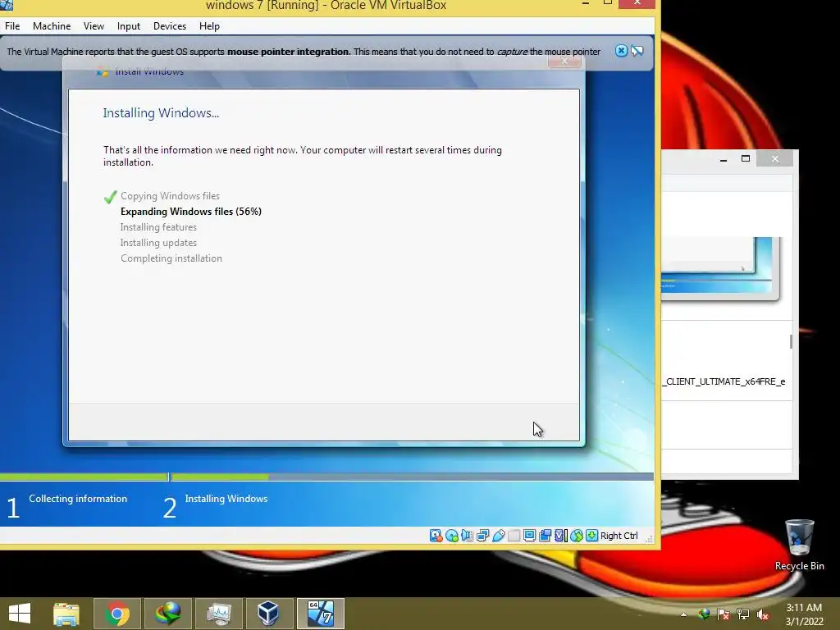This screenshot has width=840, height=630.
Task: Open the Help menu
Action: click(x=209, y=25)
